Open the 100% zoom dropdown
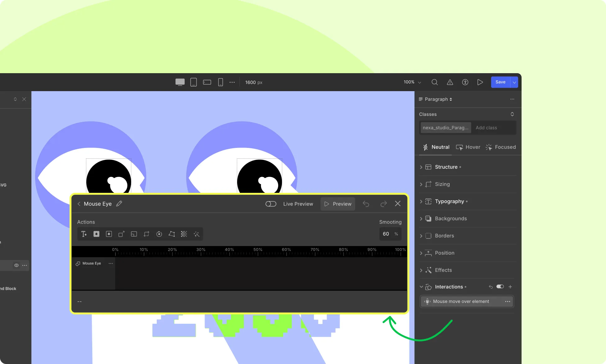This screenshot has width=606, height=364. (x=412, y=82)
